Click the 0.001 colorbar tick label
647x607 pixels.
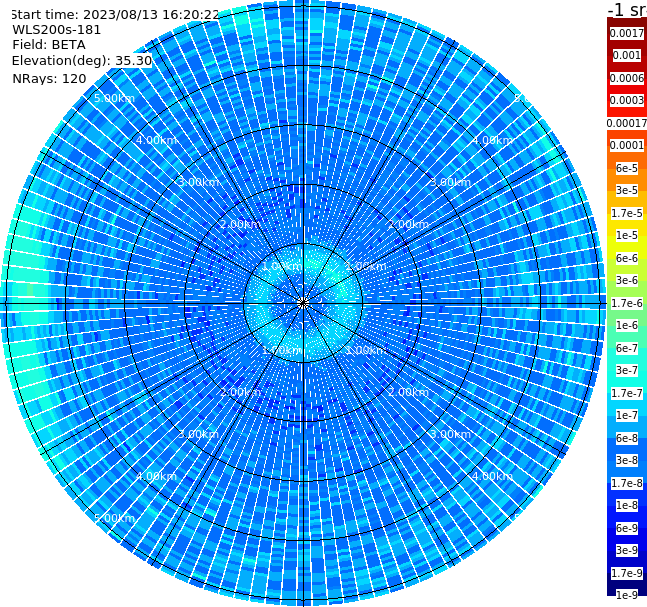[627, 55]
